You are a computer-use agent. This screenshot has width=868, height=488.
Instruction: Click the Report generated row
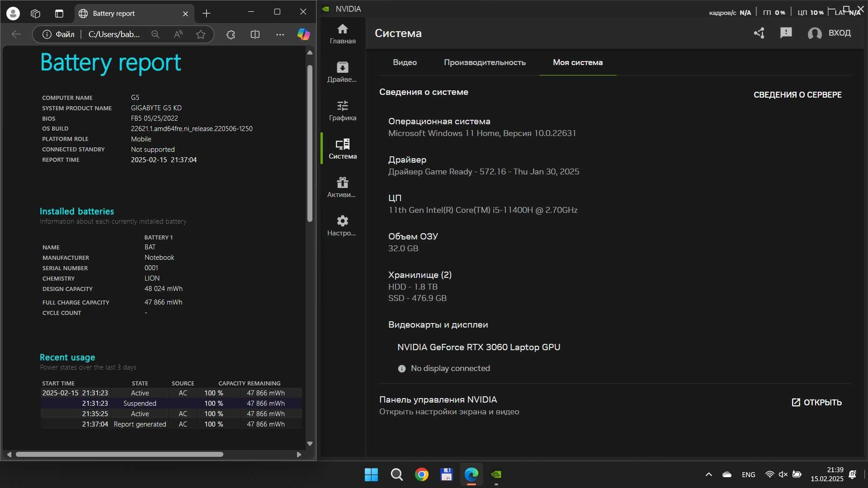click(x=171, y=424)
